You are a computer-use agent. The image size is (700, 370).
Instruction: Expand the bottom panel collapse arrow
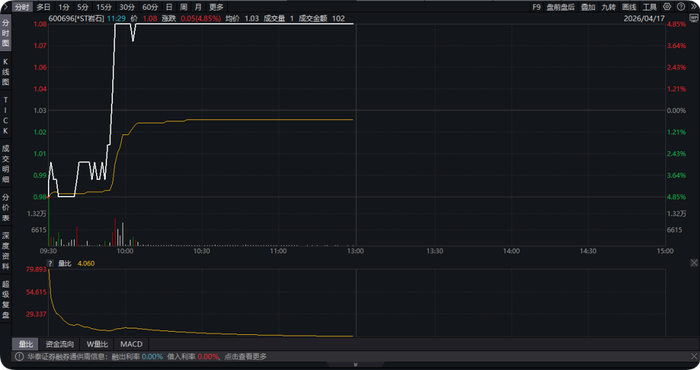coord(355,365)
